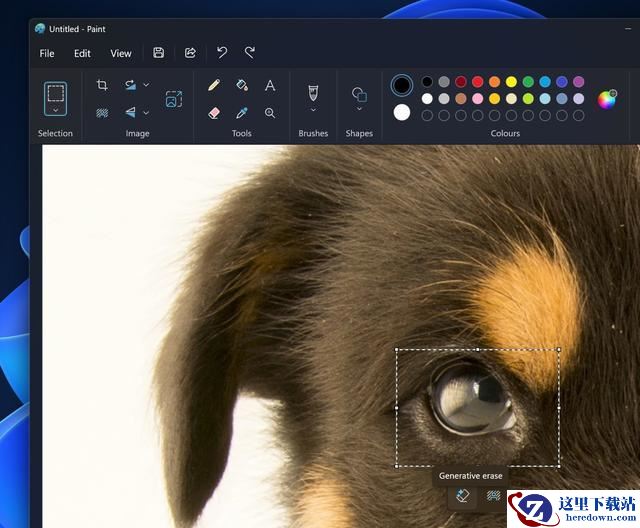Click the Paint app icon in title bar

(x=40, y=29)
